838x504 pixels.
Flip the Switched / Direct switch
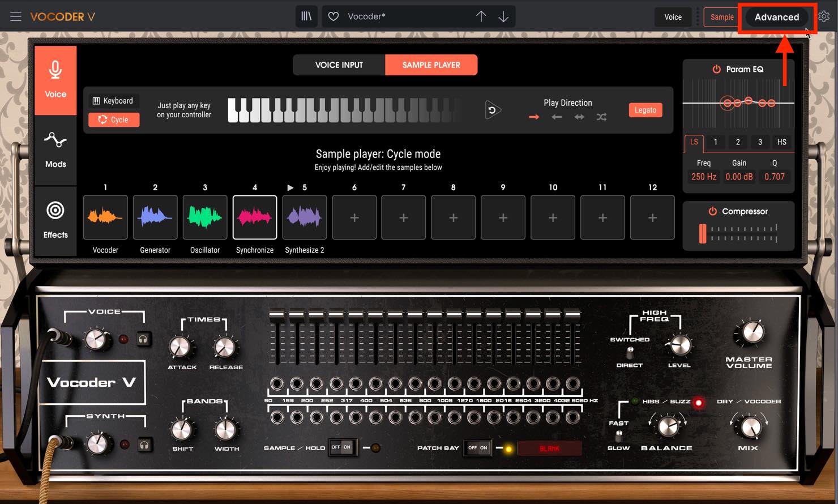pos(630,353)
